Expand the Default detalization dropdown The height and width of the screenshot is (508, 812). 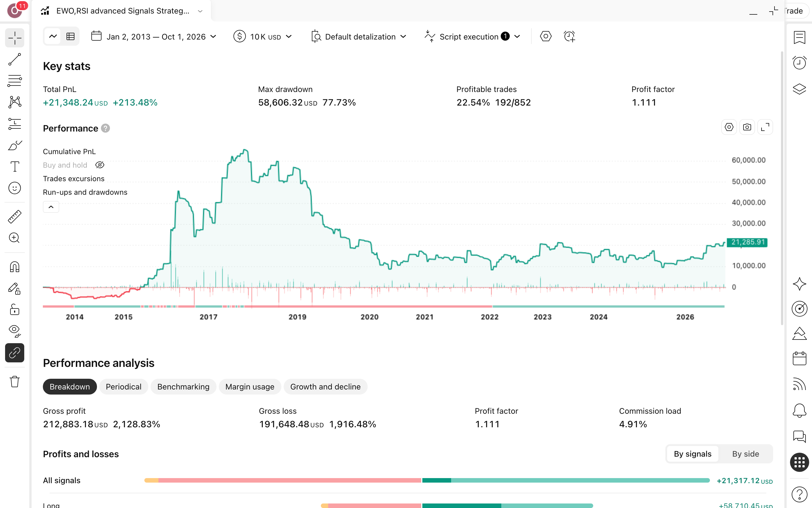[x=359, y=37]
